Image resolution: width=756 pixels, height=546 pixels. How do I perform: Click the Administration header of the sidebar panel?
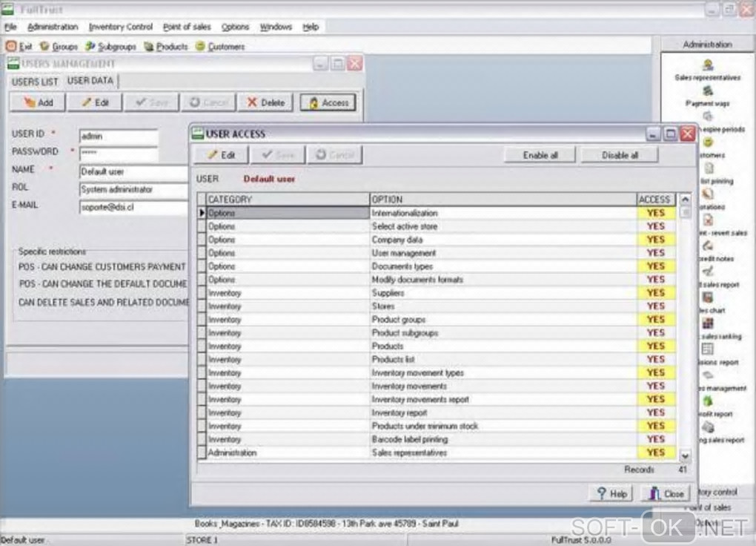tap(707, 45)
